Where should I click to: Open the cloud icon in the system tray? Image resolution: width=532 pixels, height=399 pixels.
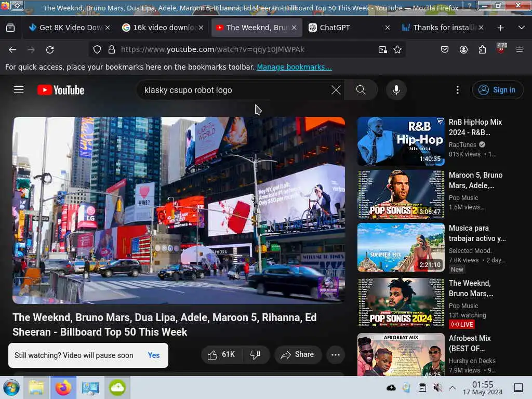[391, 388]
